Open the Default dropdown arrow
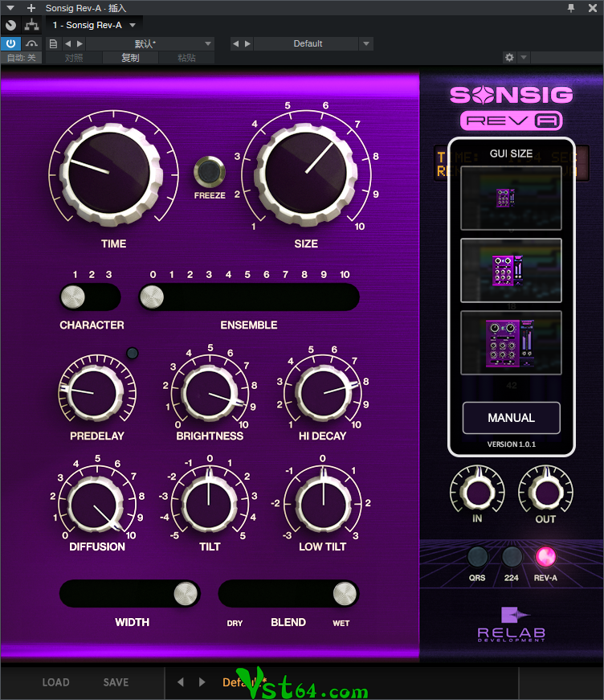The height and width of the screenshot is (700, 604). [366, 43]
